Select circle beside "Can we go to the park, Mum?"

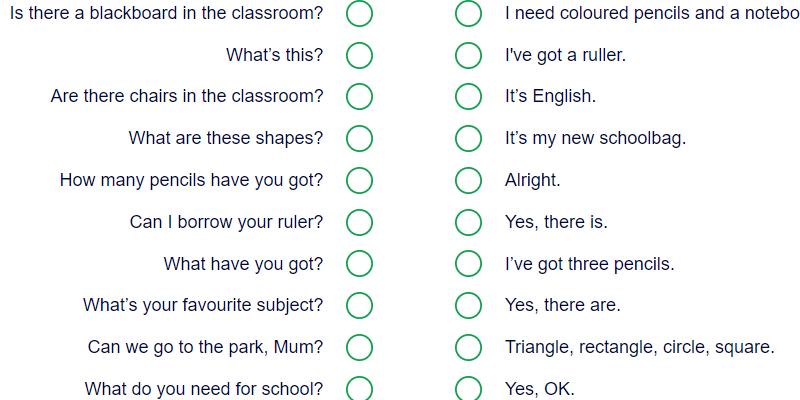[360, 347]
